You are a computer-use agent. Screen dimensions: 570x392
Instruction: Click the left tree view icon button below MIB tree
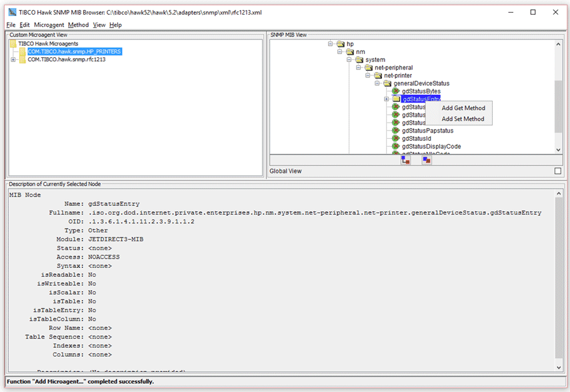[405, 160]
